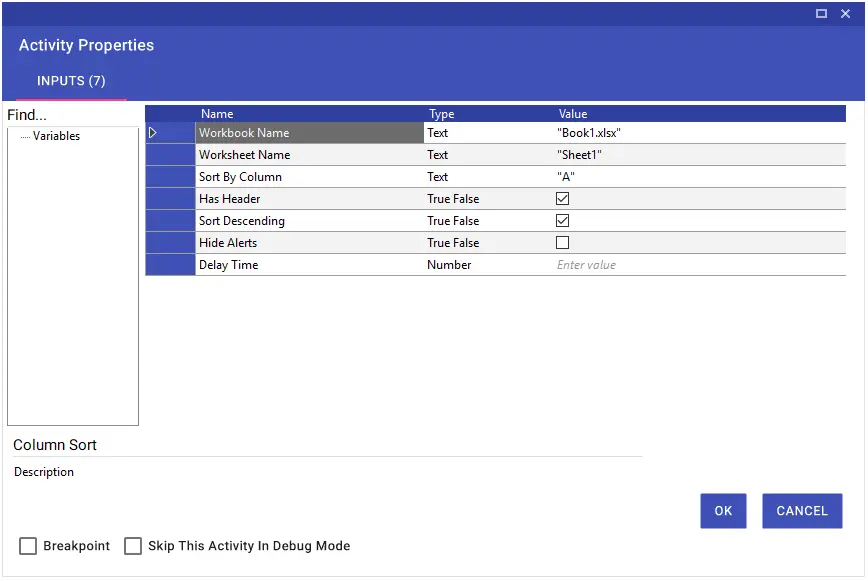868x581 pixels.
Task: Click the Number type cell for Delay Time
Action: point(489,265)
